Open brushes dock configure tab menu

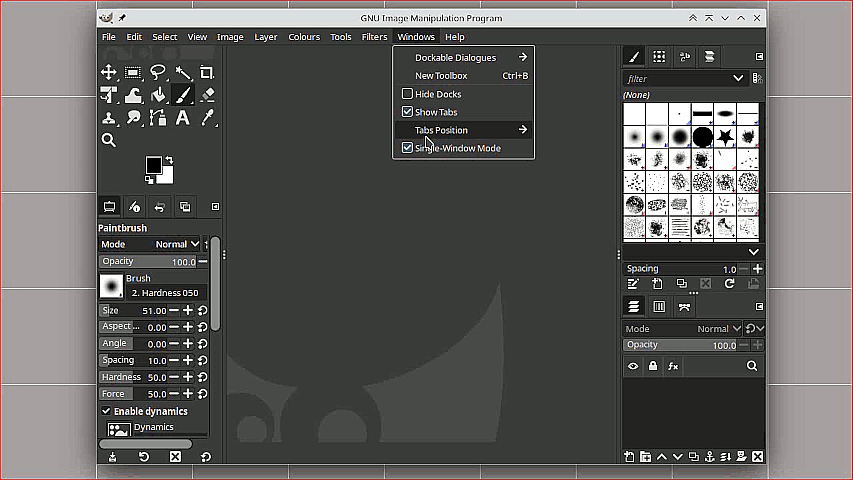(x=759, y=57)
